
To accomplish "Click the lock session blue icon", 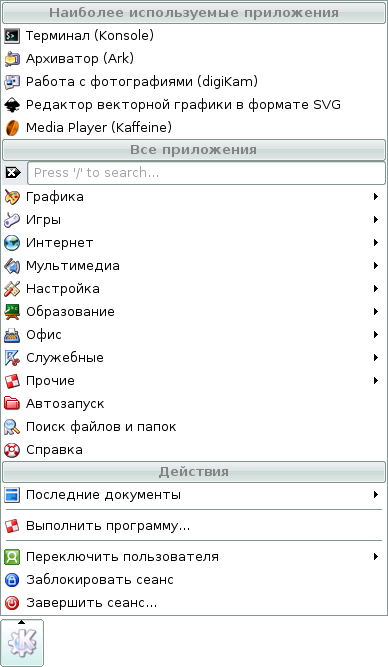I will 12,580.
